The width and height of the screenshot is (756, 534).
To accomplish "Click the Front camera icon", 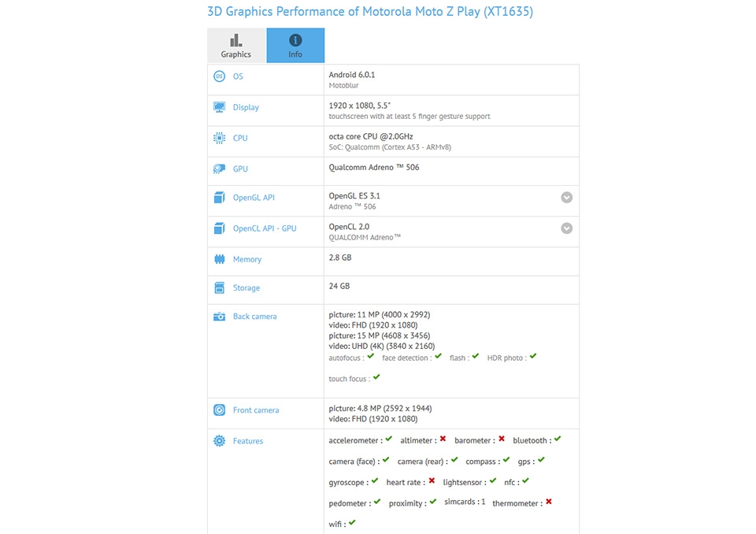I will click(219, 410).
